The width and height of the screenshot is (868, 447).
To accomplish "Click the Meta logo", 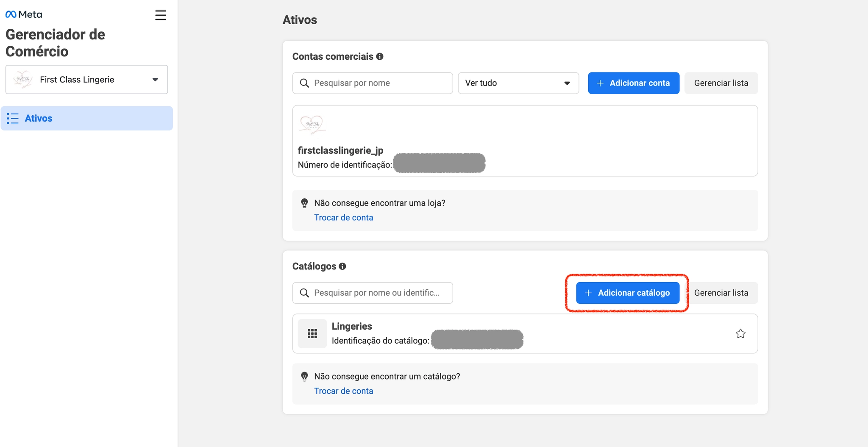I will 24,14.
